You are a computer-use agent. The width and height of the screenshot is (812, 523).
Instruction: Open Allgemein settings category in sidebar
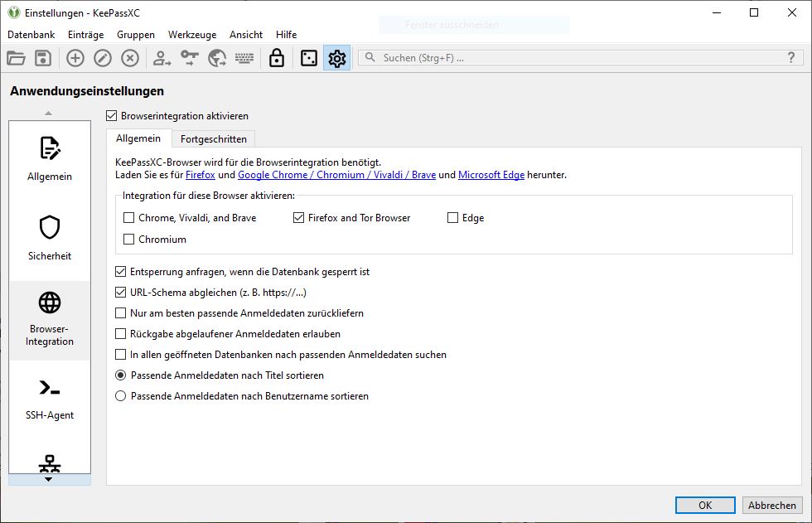pos(50,158)
